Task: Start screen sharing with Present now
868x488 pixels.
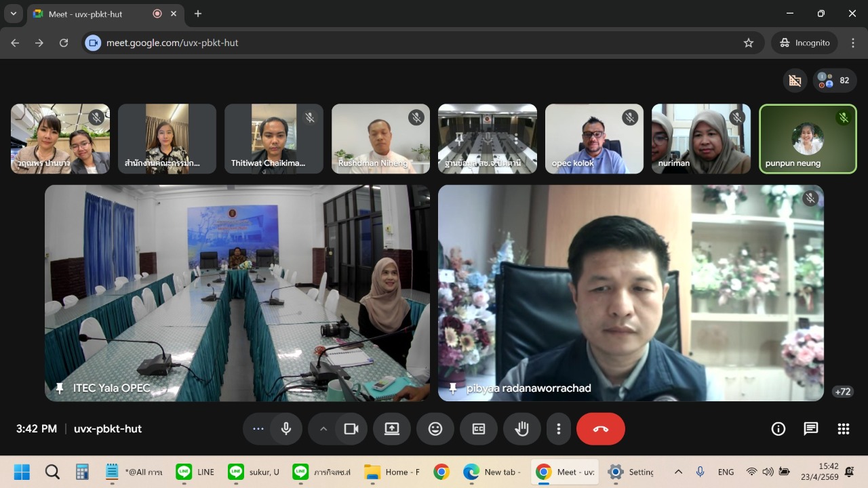Action: point(392,429)
